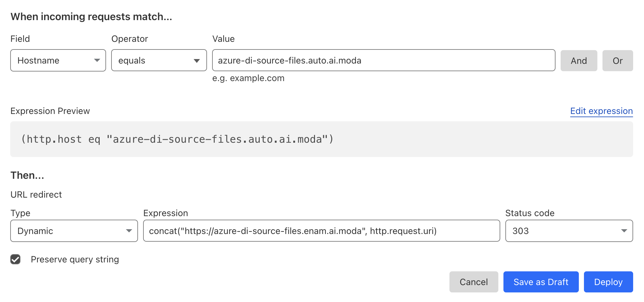Click the "Preserve query string" label text

click(x=75, y=259)
